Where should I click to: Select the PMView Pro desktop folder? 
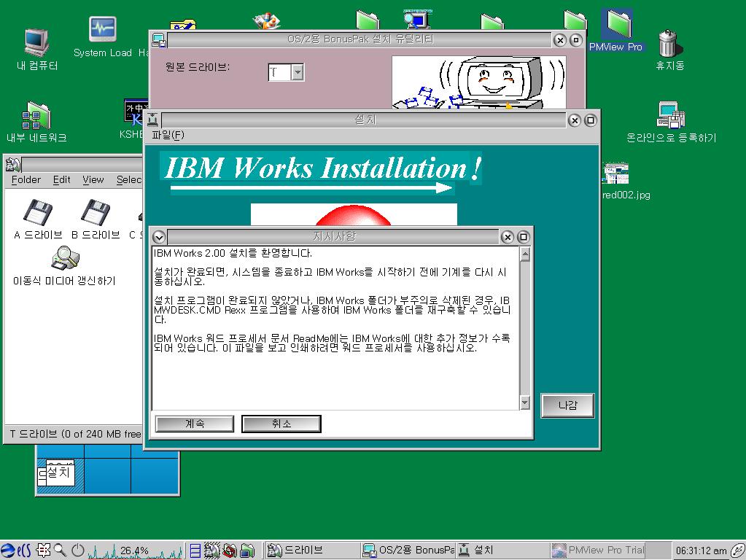[x=616, y=30]
